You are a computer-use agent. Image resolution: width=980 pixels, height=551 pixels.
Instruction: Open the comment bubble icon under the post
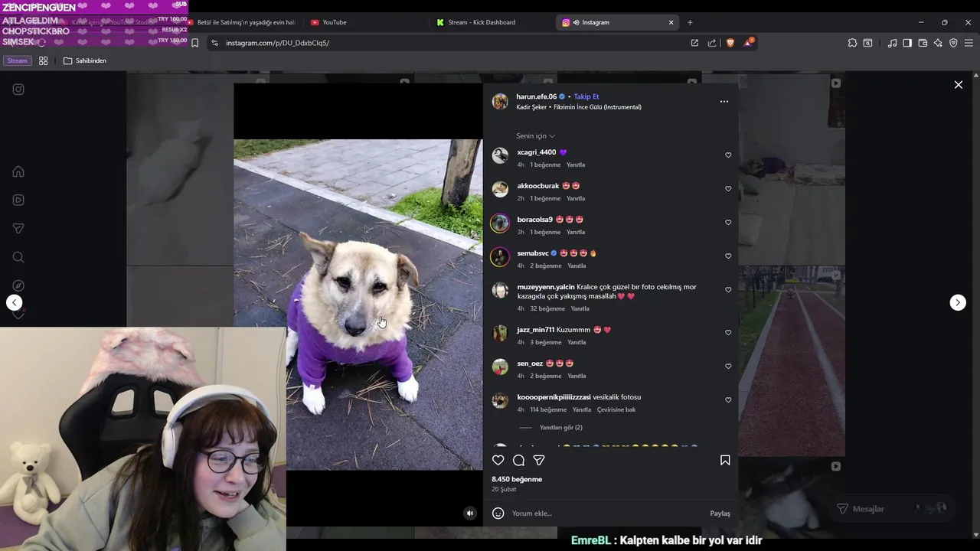point(518,460)
